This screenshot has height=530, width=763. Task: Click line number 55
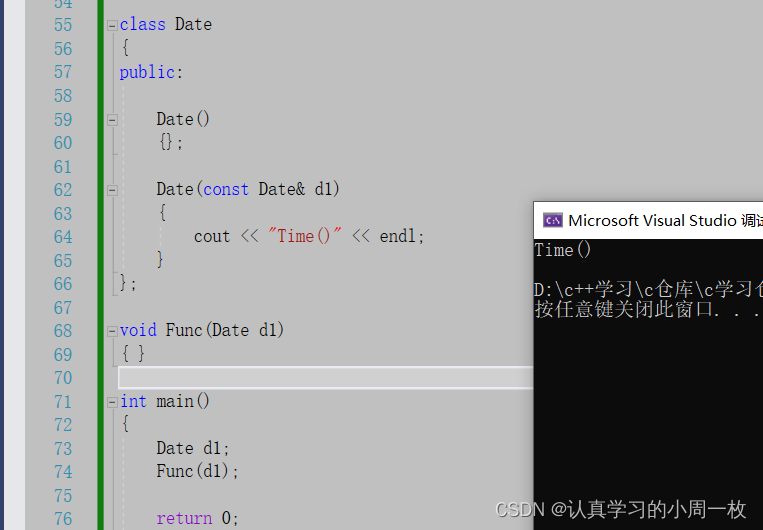coord(63,25)
